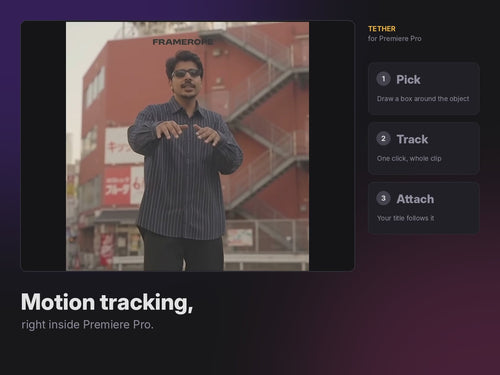This screenshot has width=500, height=375.
Task: Click the number 3 step badge
Action: [383, 198]
